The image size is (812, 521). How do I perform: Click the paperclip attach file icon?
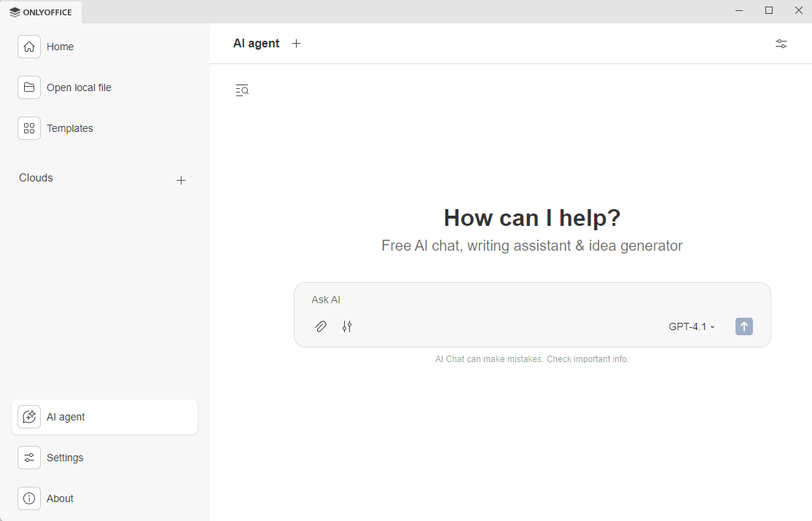click(x=321, y=326)
